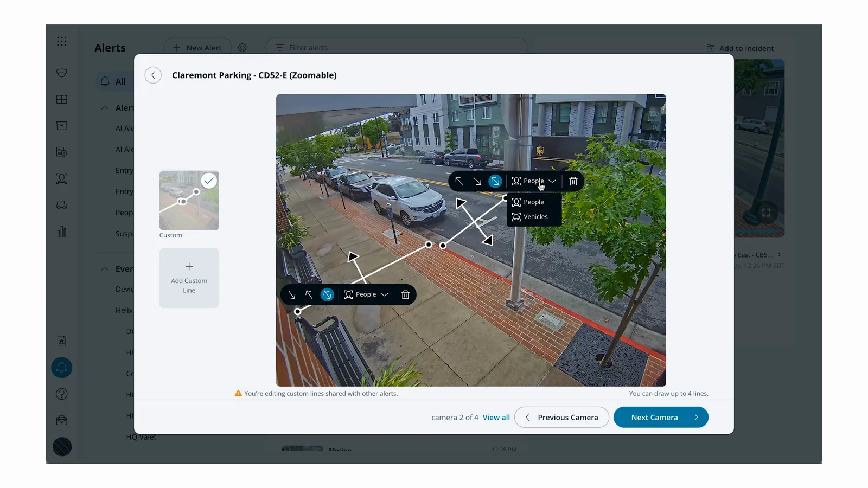Screen dimensions: 868x488
Task: Set lower line direction to up-left arrow
Action: point(309,294)
